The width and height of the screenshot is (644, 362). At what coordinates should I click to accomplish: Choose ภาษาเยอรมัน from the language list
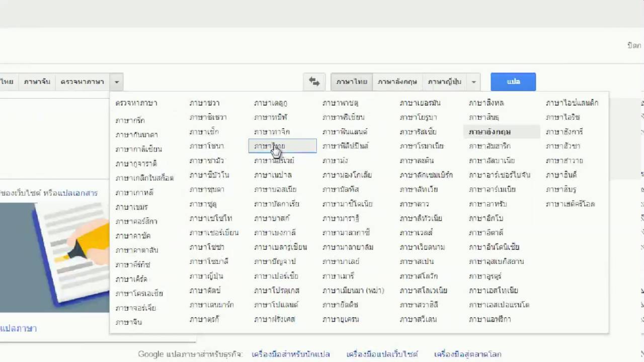tap(420, 103)
